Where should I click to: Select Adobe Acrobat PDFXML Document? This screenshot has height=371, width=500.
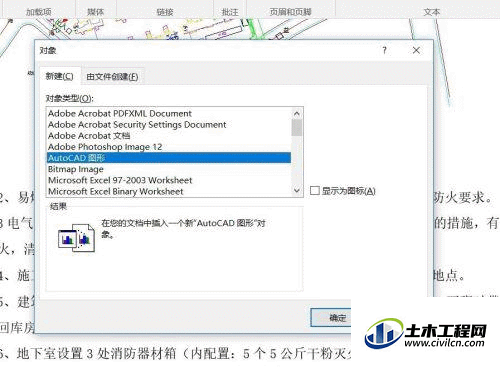[x=169, y=113]
